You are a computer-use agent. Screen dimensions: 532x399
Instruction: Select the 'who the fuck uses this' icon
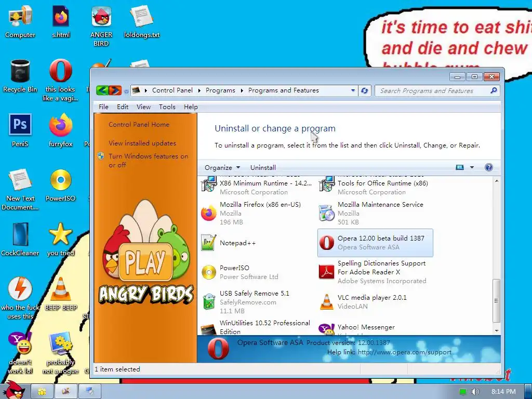(x=20, y=298)
